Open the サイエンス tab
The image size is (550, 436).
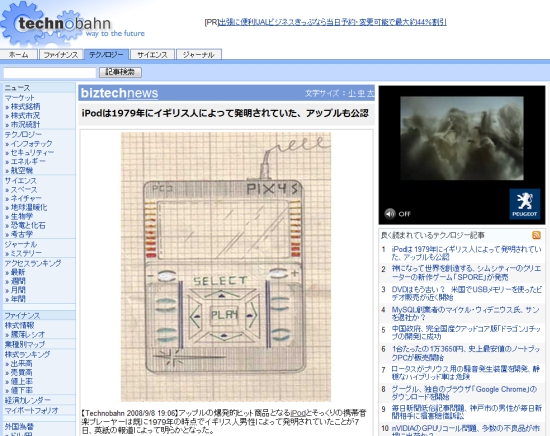coord(152,55)
